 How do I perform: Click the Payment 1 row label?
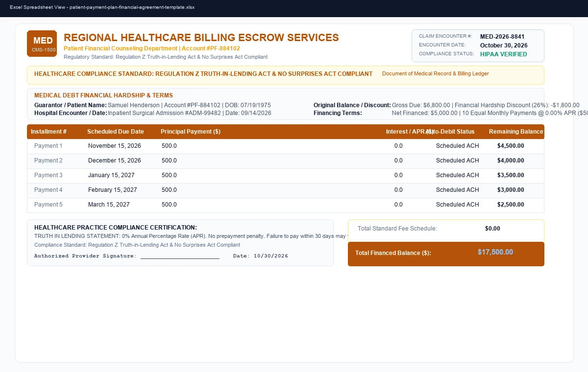49,146
